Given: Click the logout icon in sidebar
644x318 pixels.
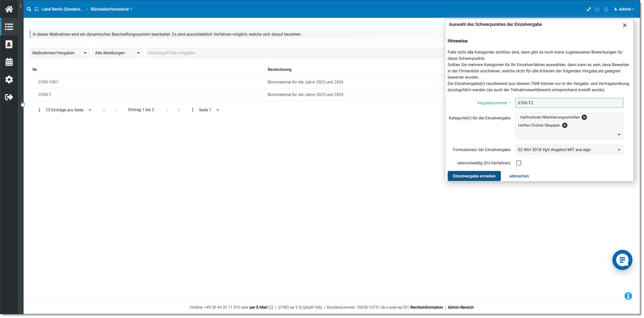Looking at the screenshot, I should (x=9, y=97).
